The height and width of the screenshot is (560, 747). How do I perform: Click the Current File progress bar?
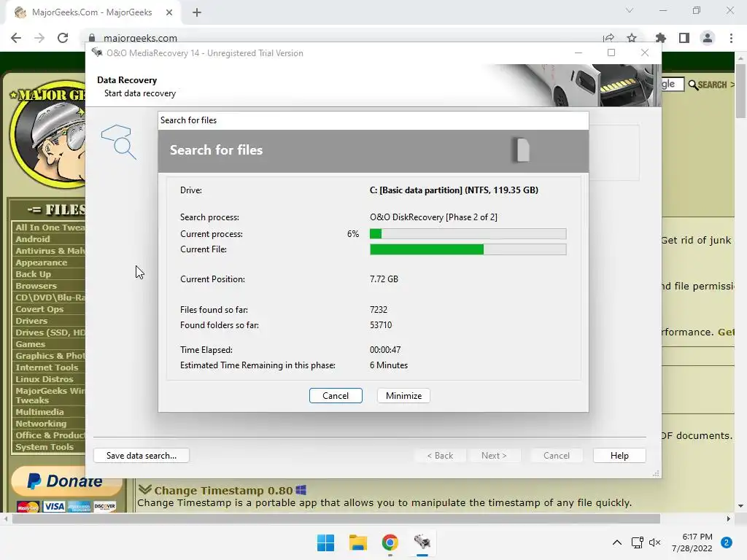pyautogui.click(x=468, y=249)
